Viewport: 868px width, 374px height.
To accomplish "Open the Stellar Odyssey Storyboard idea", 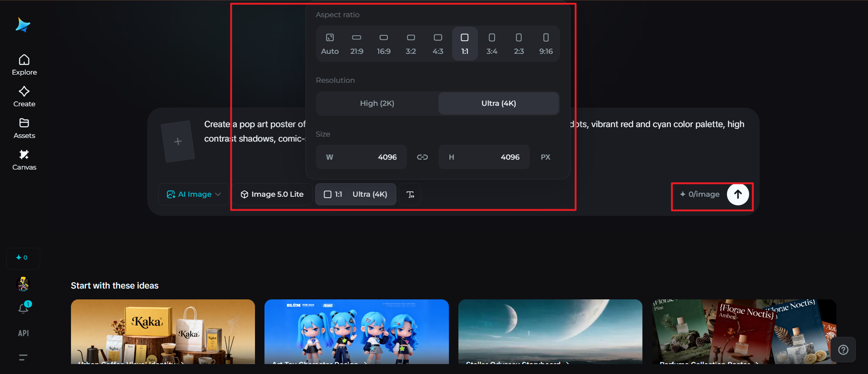I will [550, 332].
